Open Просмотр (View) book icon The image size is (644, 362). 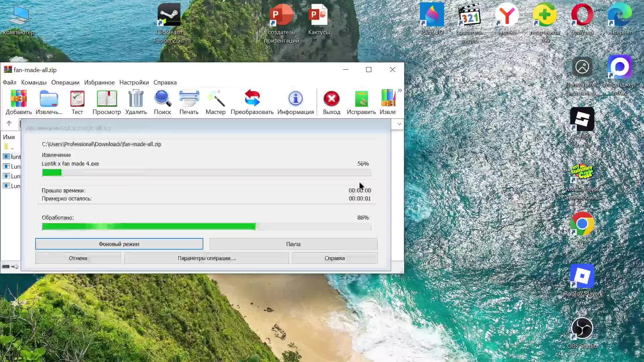tap(107, 99)
